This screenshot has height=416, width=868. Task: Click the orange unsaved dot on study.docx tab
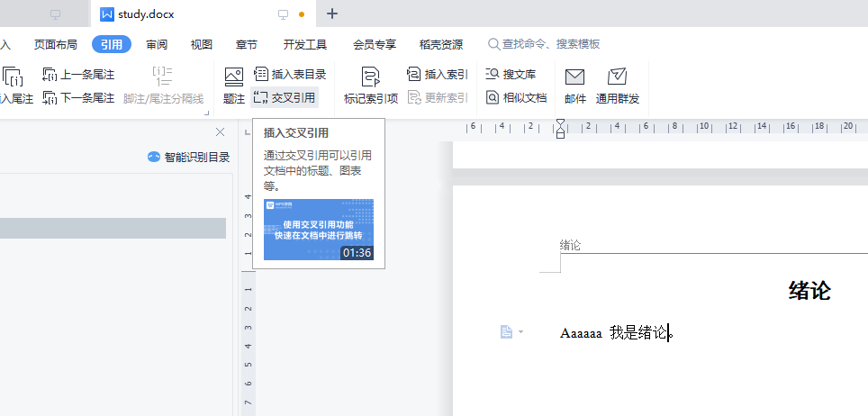302,14
